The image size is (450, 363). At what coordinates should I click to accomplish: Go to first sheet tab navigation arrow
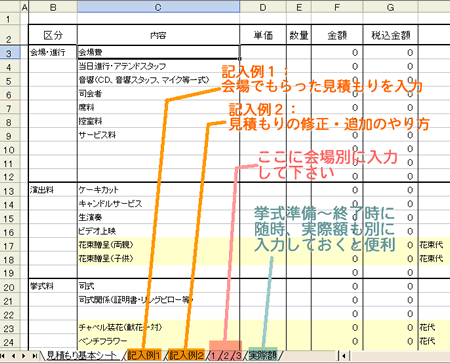click(x=4, y=356)
